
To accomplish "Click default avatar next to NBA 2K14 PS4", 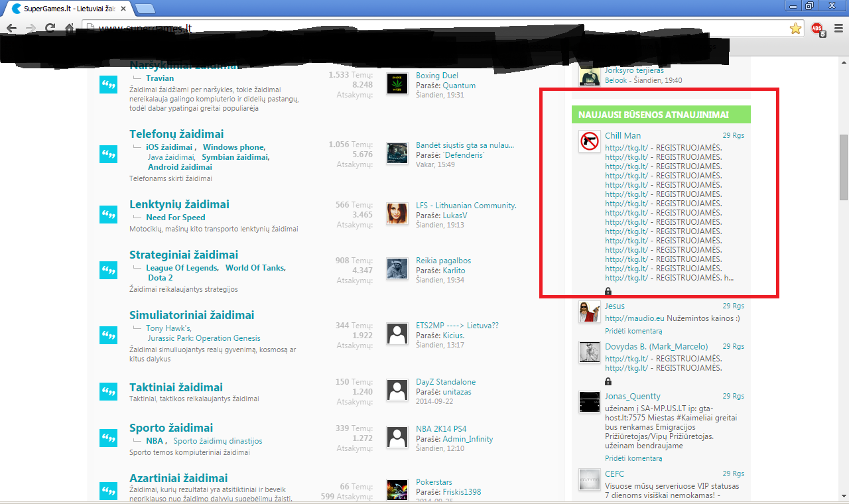I will point(397,436).
